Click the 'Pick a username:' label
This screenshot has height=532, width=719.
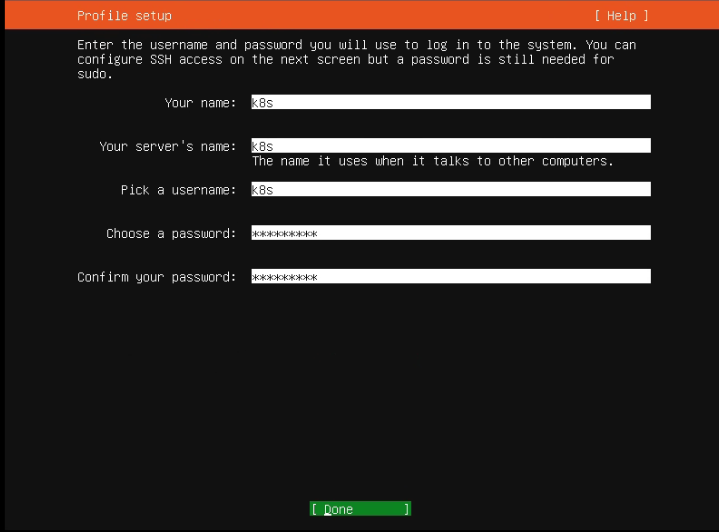tap(178, 190)
